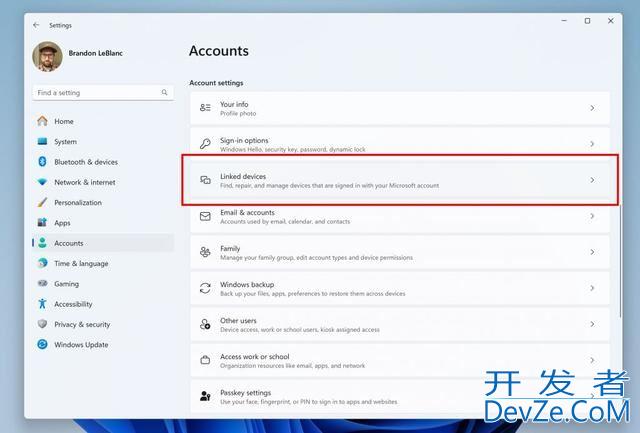The height and width of the screenshot is (433, 640).
Task: Expand Email & accounts row chevron
Action: click(x=592, y=216)
